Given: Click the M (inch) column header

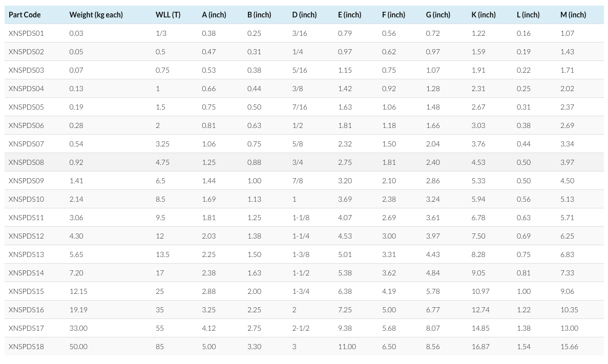Looking at the screenshot, I should pyautogui.click(x=573, y=15).
